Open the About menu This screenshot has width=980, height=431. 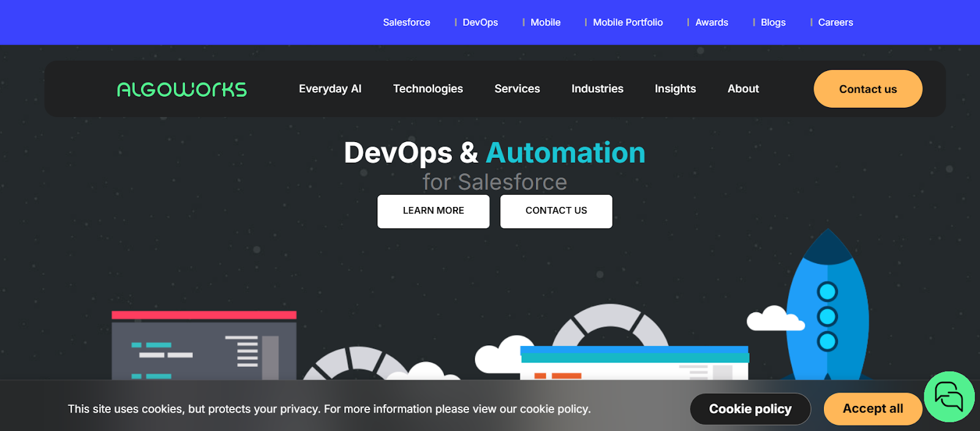point(743,89)
